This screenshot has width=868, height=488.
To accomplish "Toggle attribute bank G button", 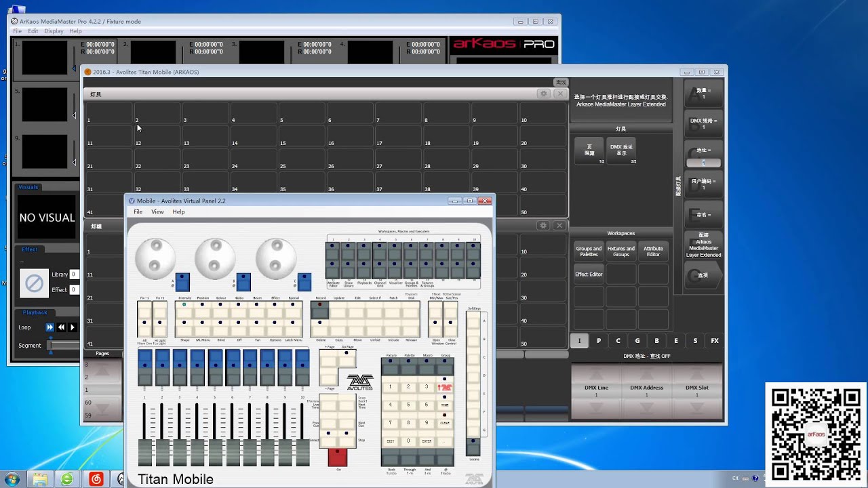I will click(x=637, y=341).
